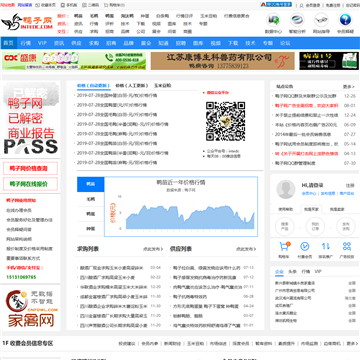Click 更多 link in announcements panel

[348, 87]
